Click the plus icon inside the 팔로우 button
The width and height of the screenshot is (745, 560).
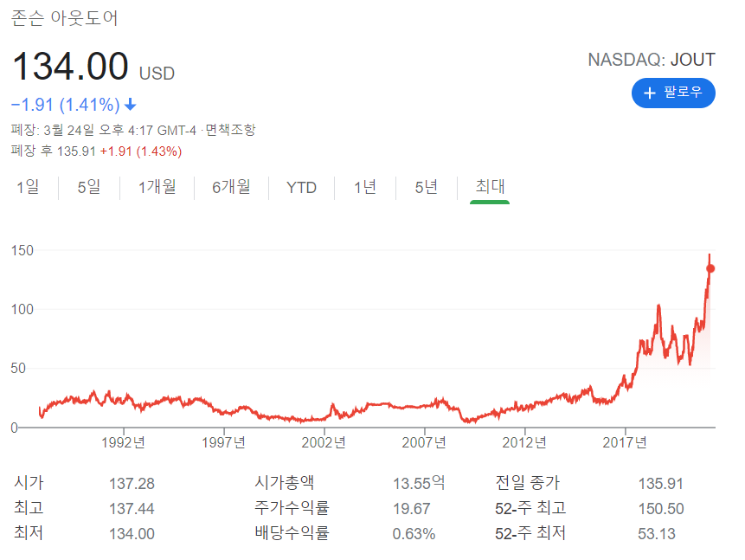648,93
